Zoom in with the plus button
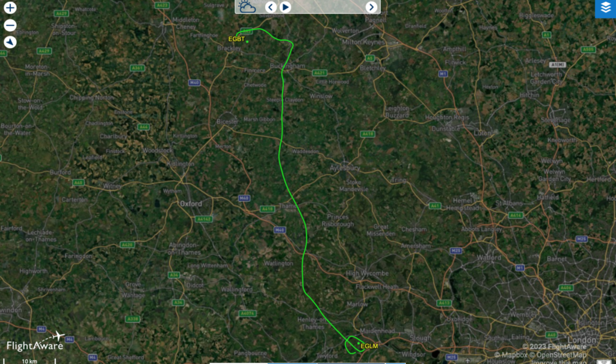This screenshot has width=616, height=364. [x=10, y=8]
